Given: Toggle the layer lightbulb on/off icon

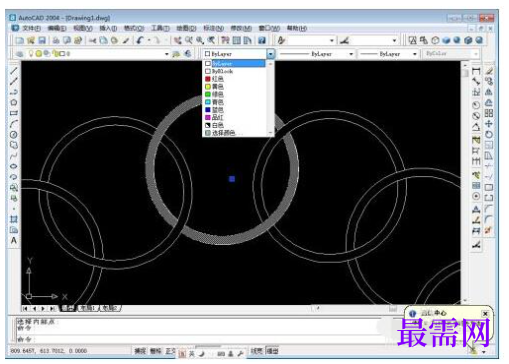Looking at the screenshot, I should 31,53.
